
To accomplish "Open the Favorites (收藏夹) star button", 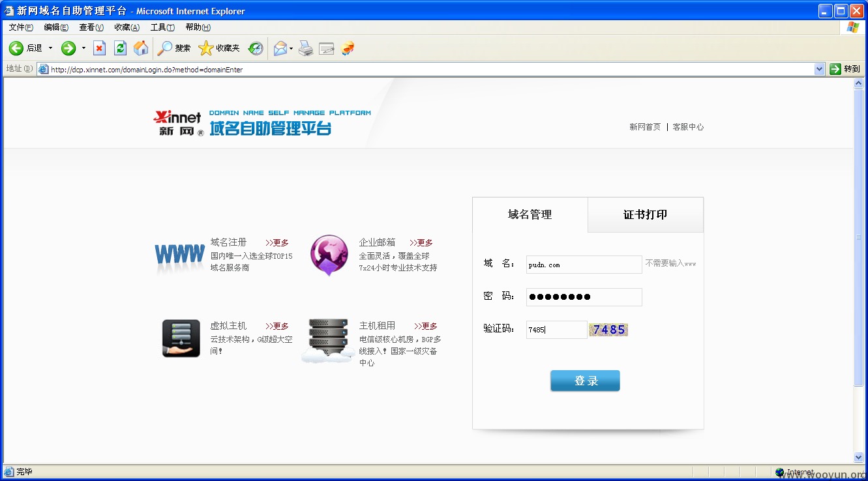I will point(219,48).
